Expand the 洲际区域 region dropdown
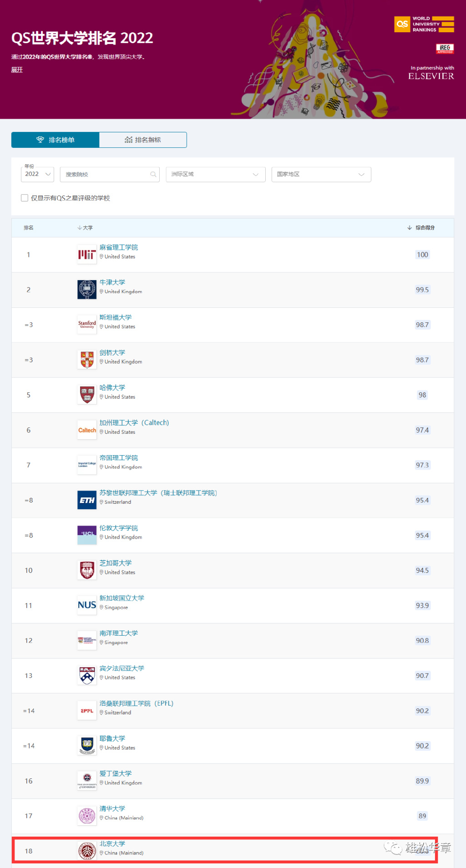This screenshot has width=466, height=868. [x=215, y=175]
